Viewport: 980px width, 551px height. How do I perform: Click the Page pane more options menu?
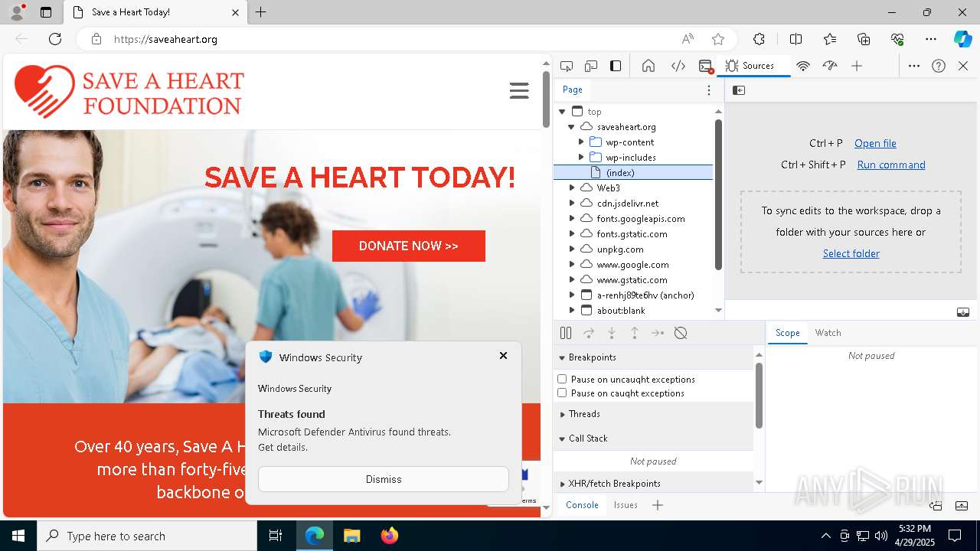[x=709, y=90]
